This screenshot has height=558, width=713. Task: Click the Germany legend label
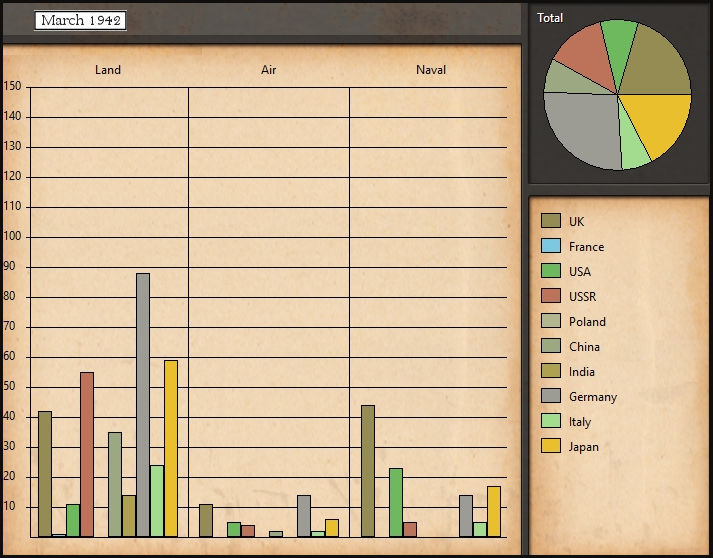[592, 396]
